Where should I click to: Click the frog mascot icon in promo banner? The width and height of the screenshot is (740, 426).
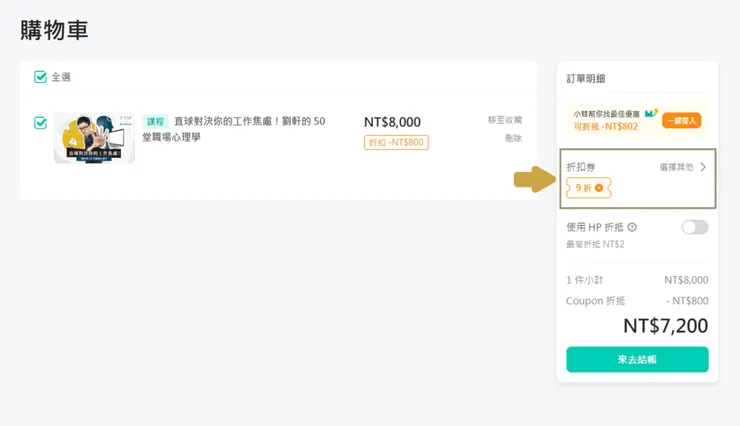click(651, 113)
